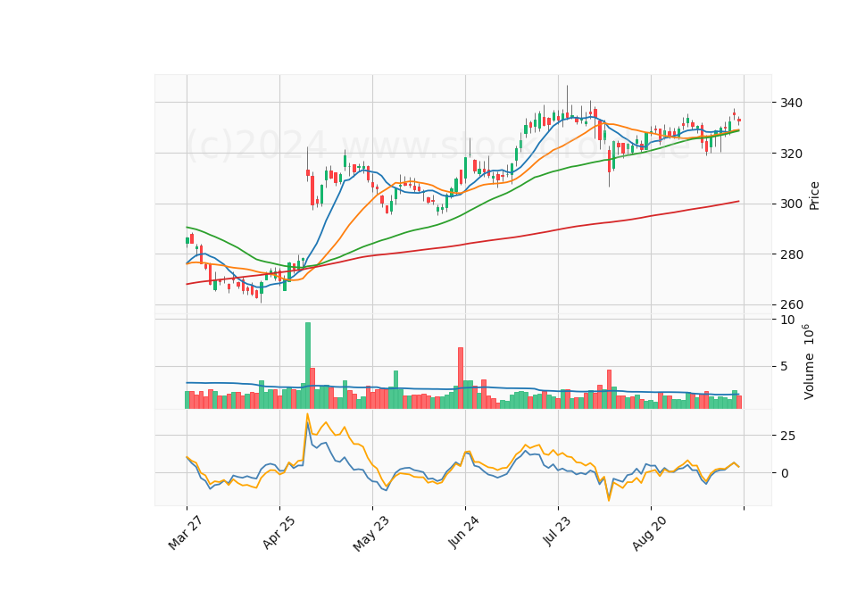Click the 260 price axis value
The width and height of the screenshot is (857, 616).
click(x=792, y=304)
